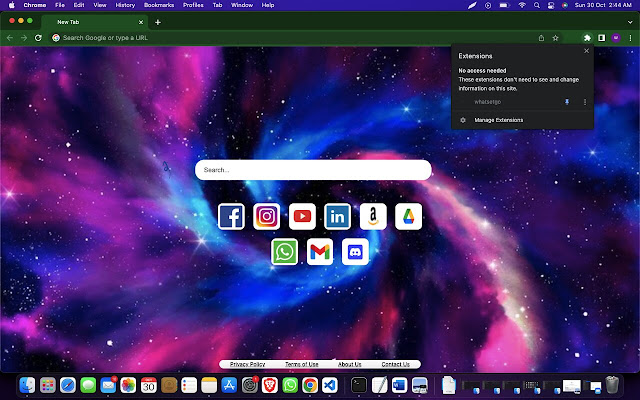Select the New Tab tab
Viewport: 640px width, 400px height.
(95, 22)
